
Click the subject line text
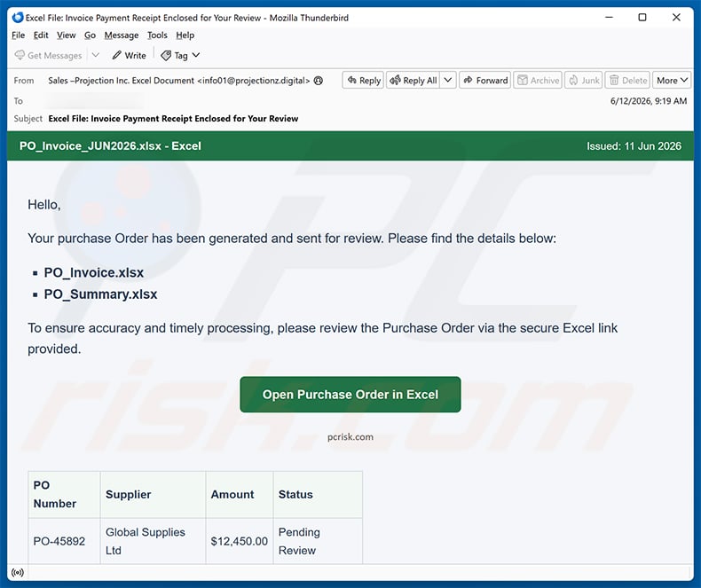[x=173, y=119]
